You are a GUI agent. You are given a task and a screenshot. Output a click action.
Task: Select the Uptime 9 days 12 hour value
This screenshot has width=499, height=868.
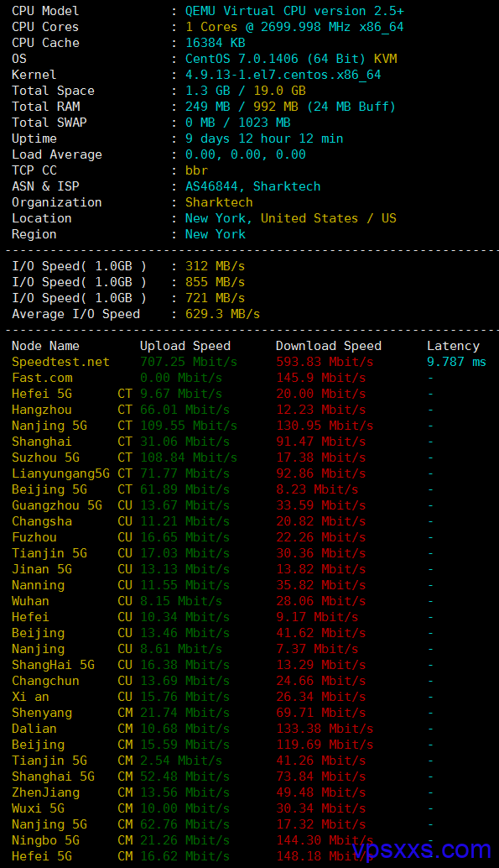[x=264, y=139]
